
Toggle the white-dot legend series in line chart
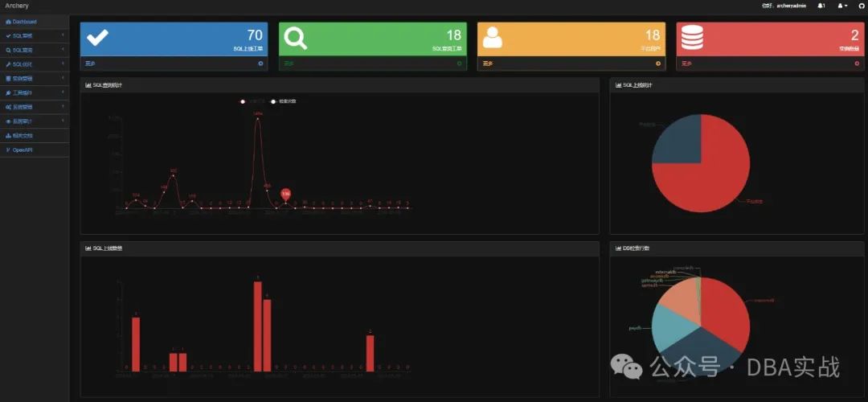[x=283, y=101]
